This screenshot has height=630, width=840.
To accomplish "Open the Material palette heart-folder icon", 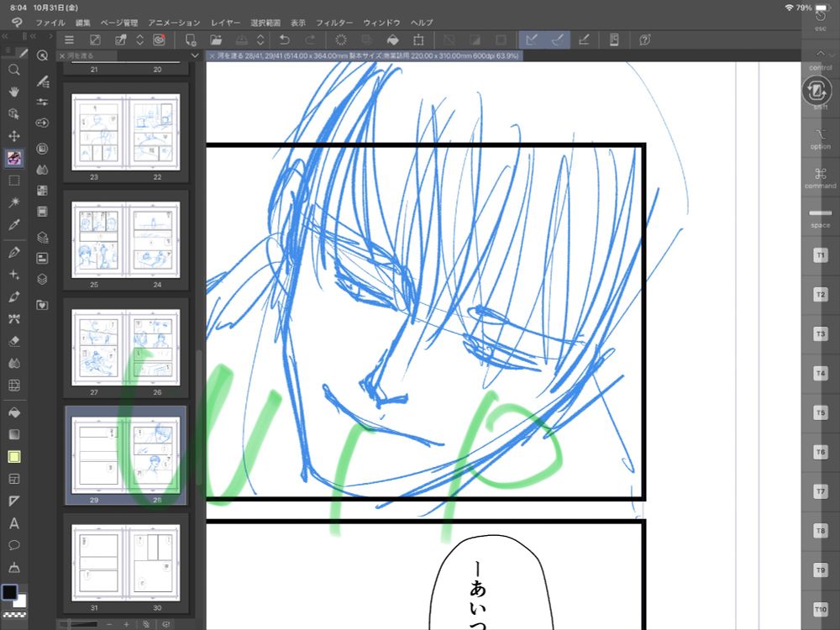I will pyautogui.click(x=42, y=305).
